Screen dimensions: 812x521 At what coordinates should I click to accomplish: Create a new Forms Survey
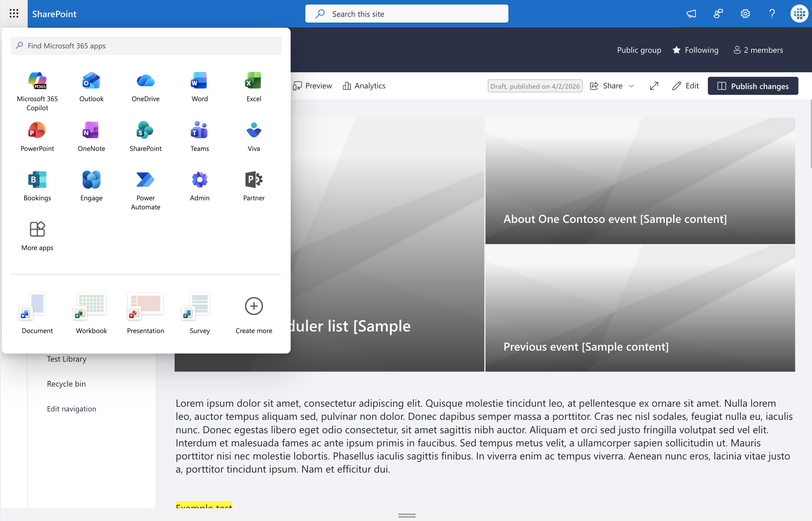(200, 313)
